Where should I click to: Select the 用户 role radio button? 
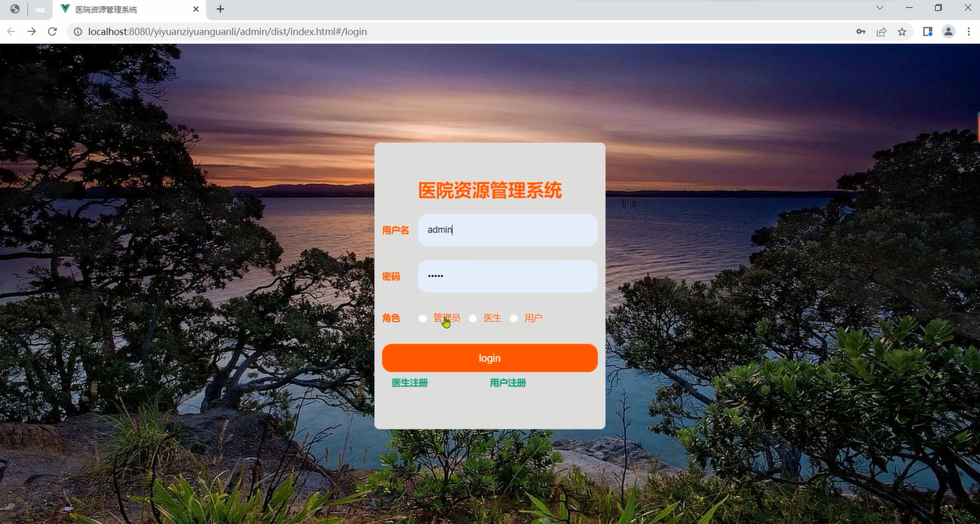click(x=514, y=318)
